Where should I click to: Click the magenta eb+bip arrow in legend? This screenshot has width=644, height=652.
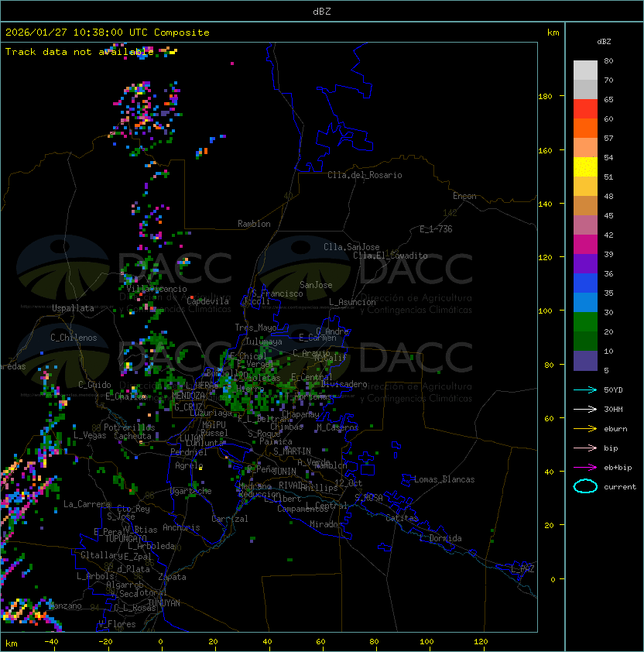point(585,468)
